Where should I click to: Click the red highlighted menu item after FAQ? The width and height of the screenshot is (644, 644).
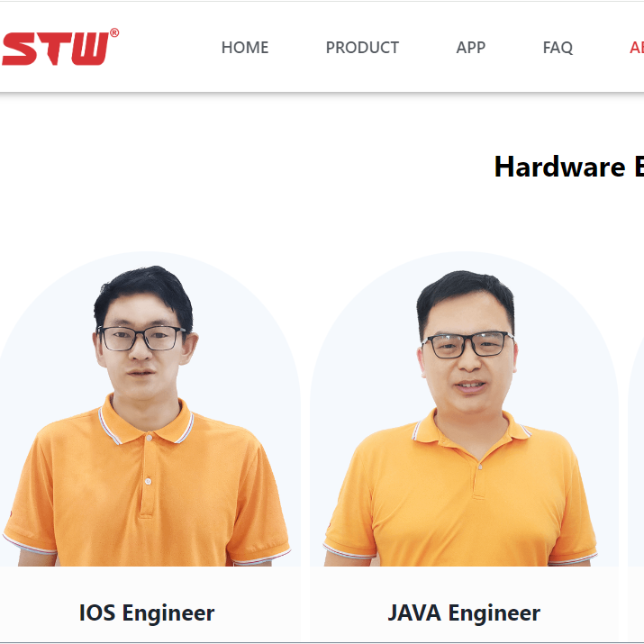point(637,48)
